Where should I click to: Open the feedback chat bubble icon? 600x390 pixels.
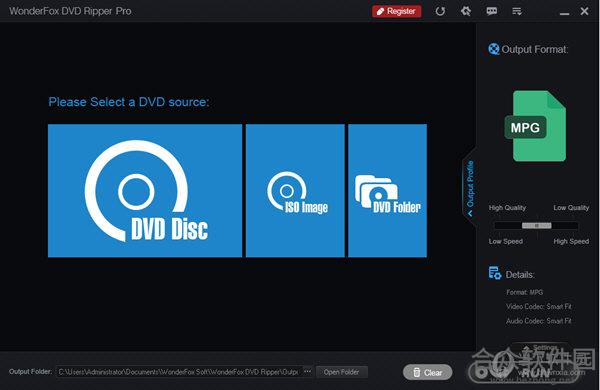492,11
